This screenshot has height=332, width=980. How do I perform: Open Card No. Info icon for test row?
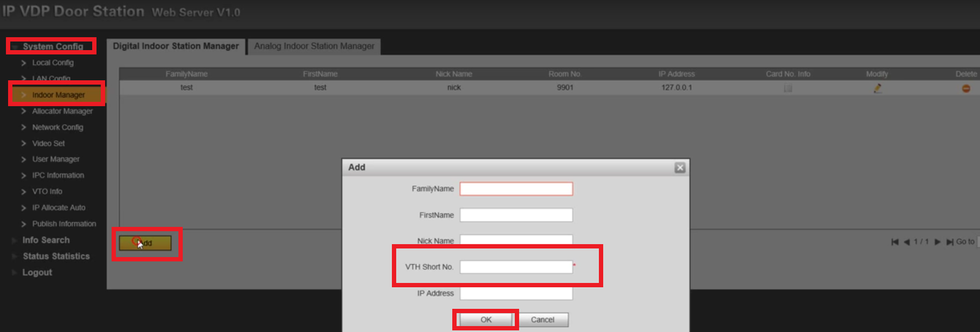(x=788, y=88)
